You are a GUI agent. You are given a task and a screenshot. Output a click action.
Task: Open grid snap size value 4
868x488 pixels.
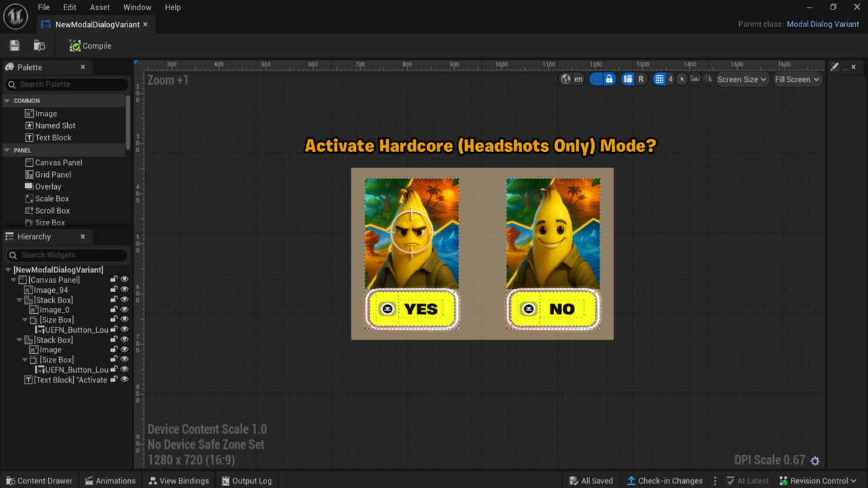tap(671, 79)
